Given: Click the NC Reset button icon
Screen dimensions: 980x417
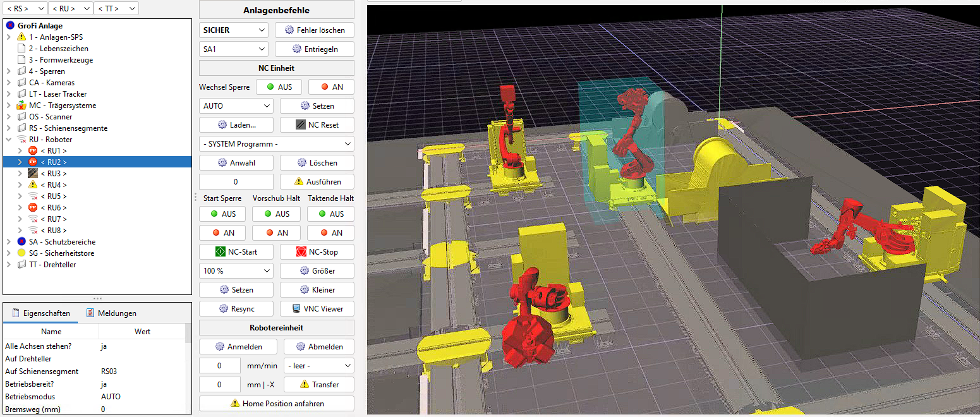Looking at the screenshot, I should [301, 125].
